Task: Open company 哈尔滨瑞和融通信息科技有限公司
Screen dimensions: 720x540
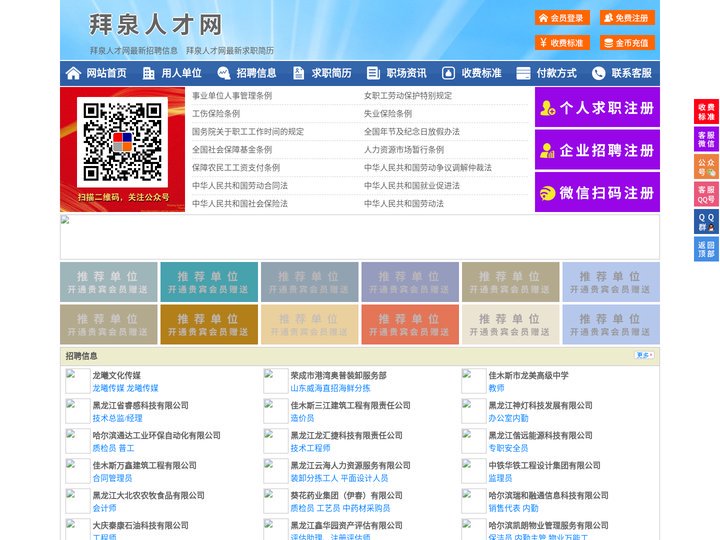Action: (548, 495)
